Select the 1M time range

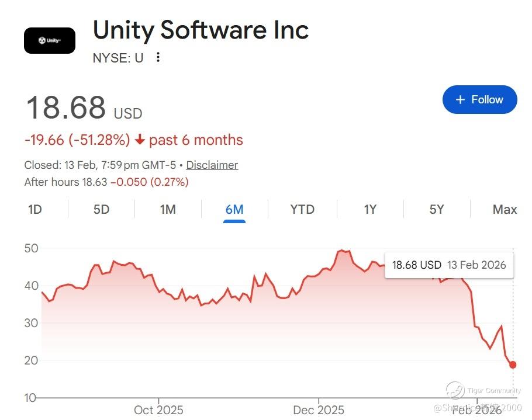(x=168, y=210)
